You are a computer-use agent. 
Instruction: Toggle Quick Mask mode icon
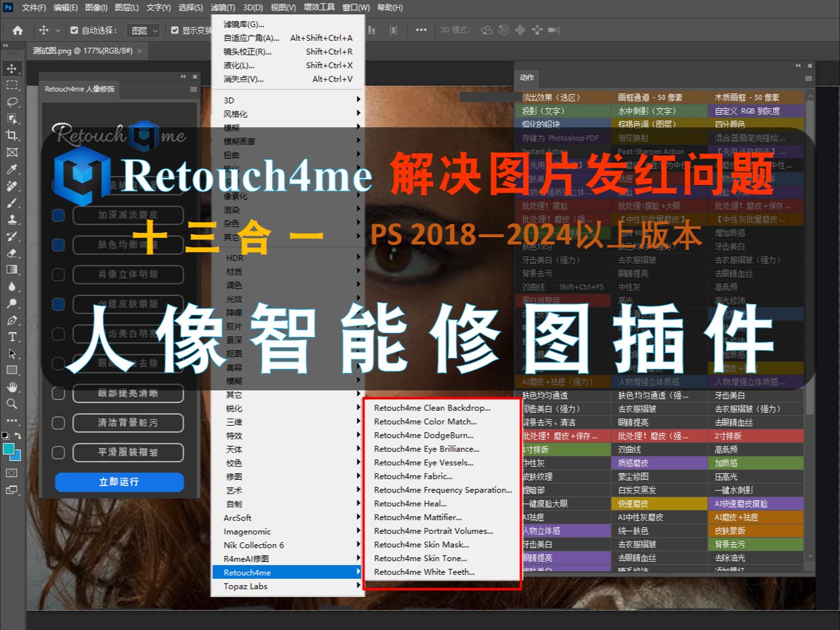tap(12, 473)
